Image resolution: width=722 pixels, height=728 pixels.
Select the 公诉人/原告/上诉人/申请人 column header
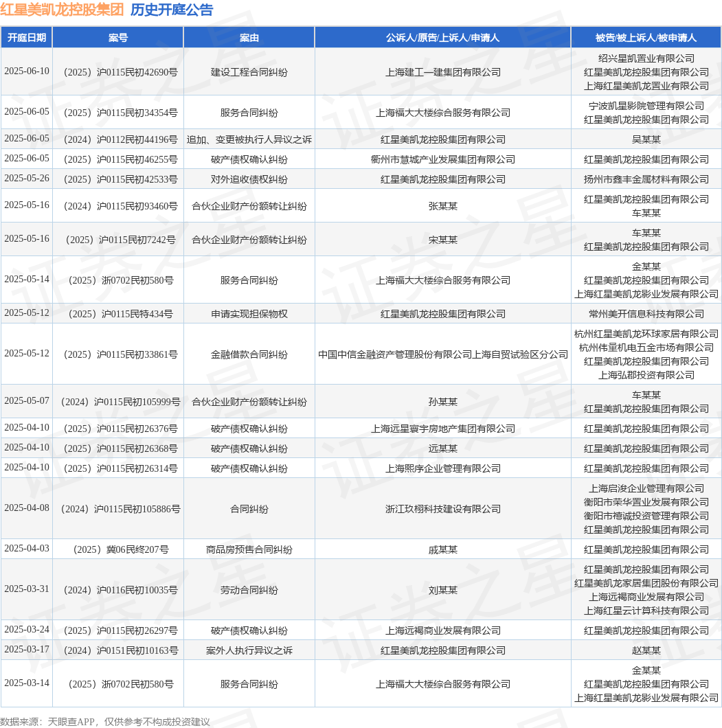442,38
